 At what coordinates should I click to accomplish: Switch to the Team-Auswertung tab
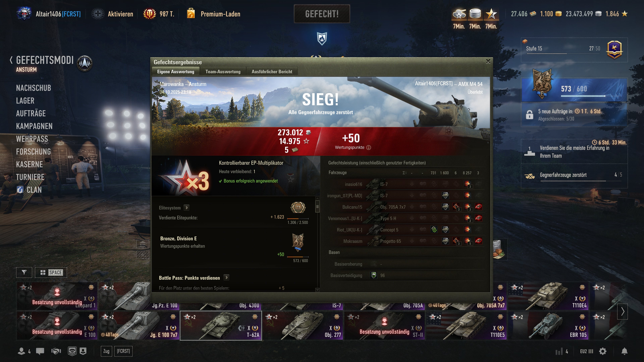[x=223, y=71]
